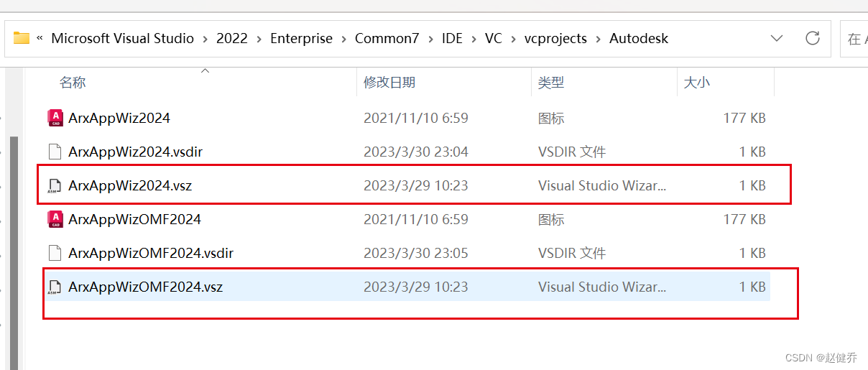This screenshot has height=370, width=868.
Task: Click the date 2023/3/30 23:04
Action: (416, 152)
